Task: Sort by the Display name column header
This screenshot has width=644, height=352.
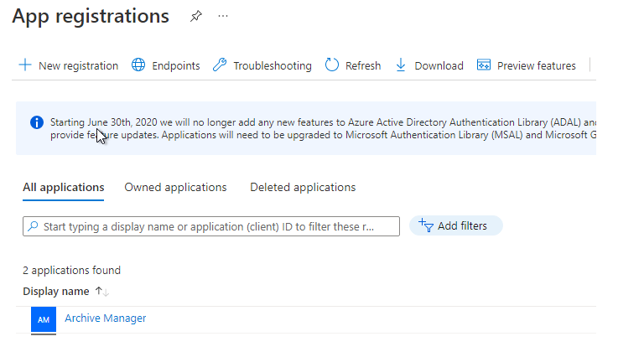Action: point(56,291)
